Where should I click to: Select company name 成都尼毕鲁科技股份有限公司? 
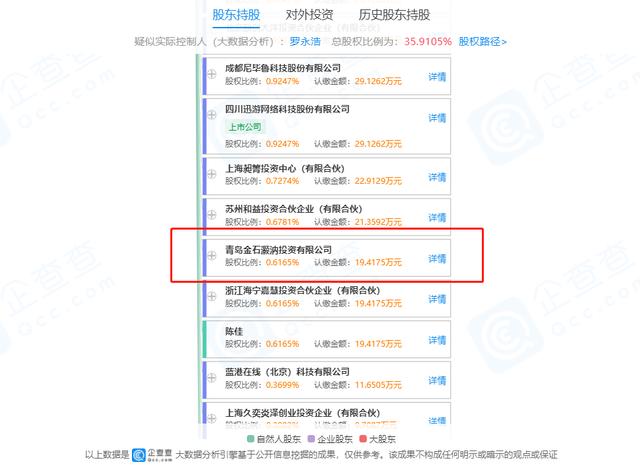click(283, 68)
